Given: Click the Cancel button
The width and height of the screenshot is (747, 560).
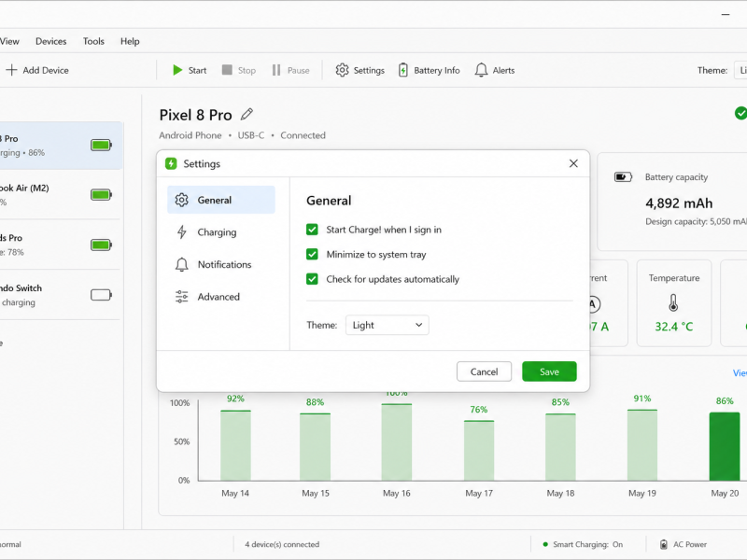Looking at the screenshot, I should click(x=484, y=371).
